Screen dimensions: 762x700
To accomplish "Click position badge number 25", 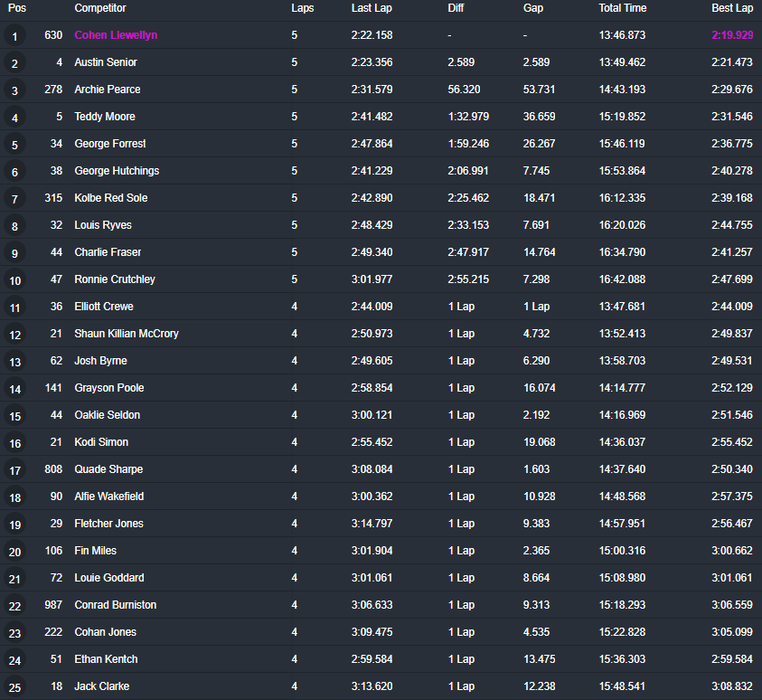I will [x=14, y=687].
